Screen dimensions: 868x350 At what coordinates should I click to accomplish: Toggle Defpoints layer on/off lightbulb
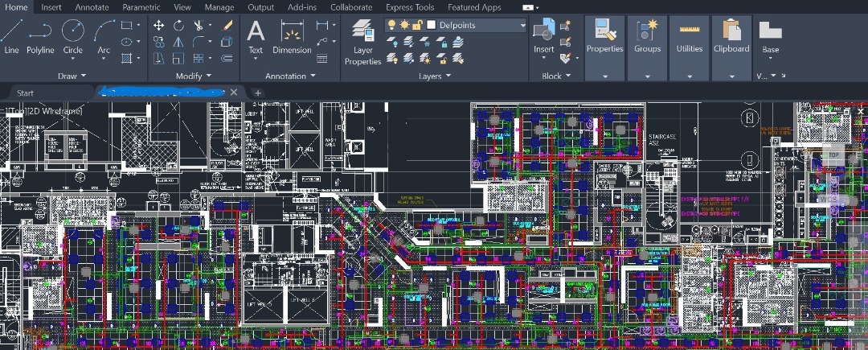[392, 25]
